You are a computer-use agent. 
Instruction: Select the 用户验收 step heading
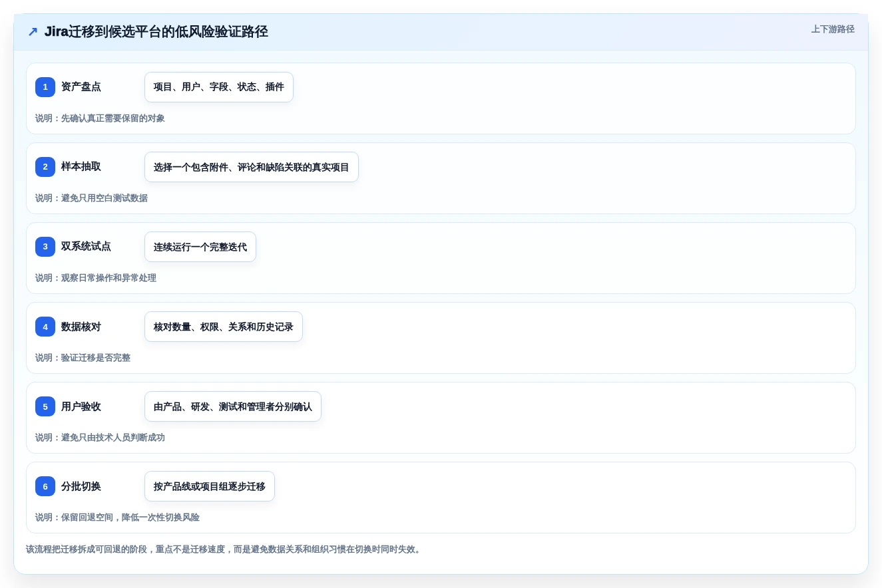81,406
